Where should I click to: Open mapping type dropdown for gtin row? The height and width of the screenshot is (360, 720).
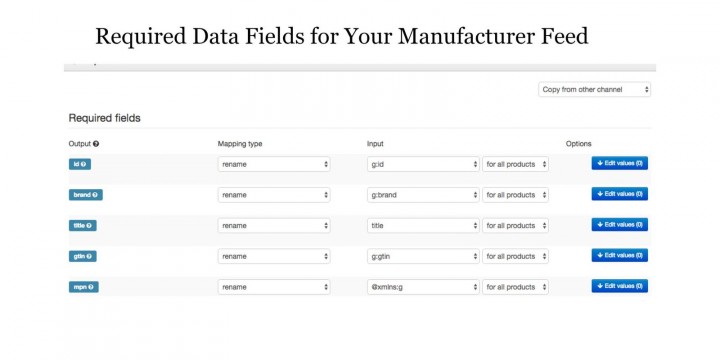tap(274, 256)
